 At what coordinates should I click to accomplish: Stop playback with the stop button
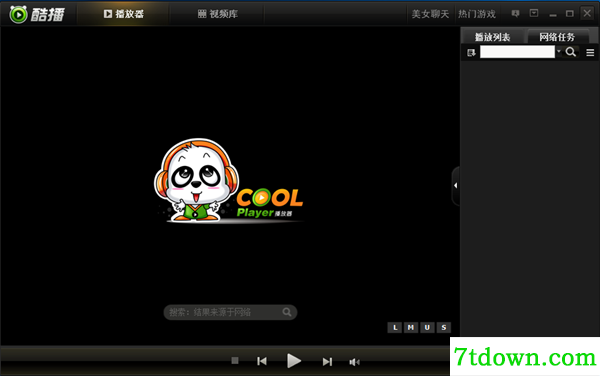tap(235, 360)
